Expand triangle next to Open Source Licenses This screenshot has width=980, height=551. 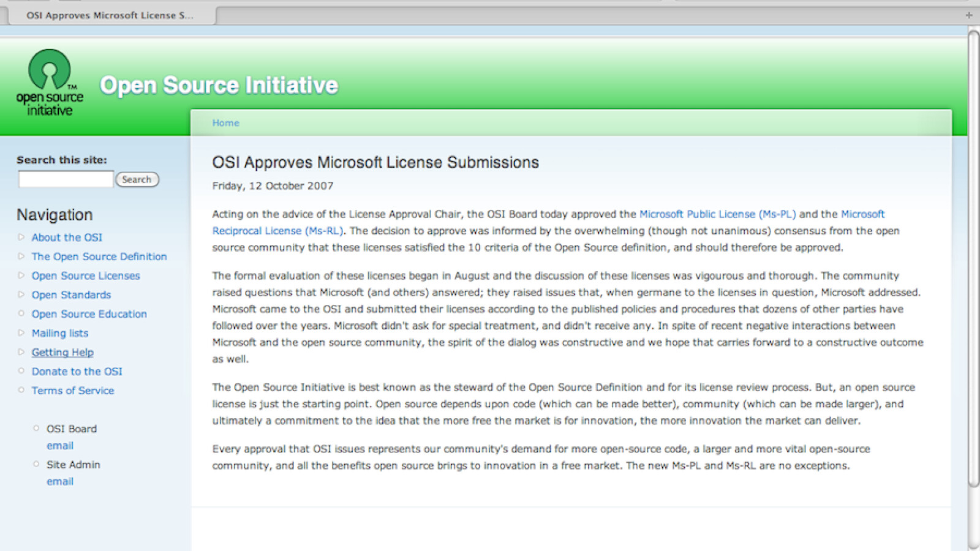click(21, 275)
